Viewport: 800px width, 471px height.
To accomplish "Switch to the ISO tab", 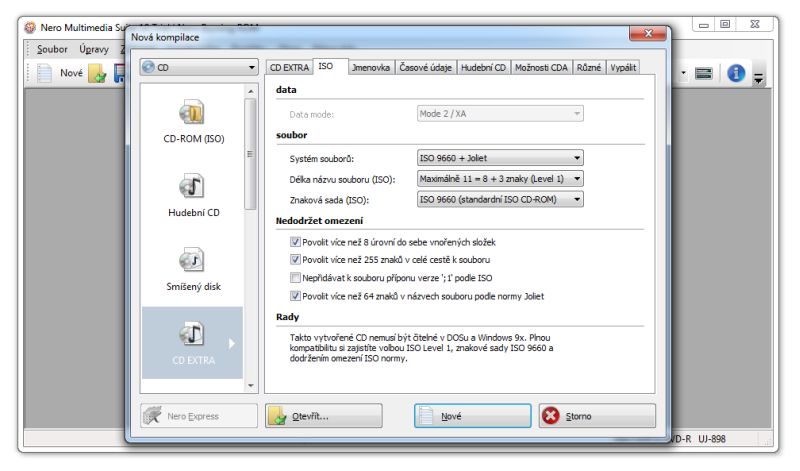I will [326, 66].
